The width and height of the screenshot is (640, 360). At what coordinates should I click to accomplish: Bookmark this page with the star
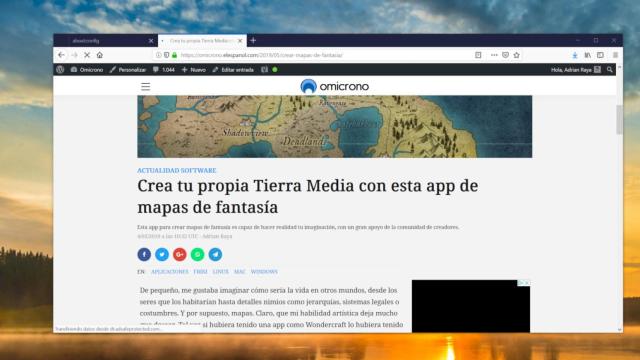517,55
